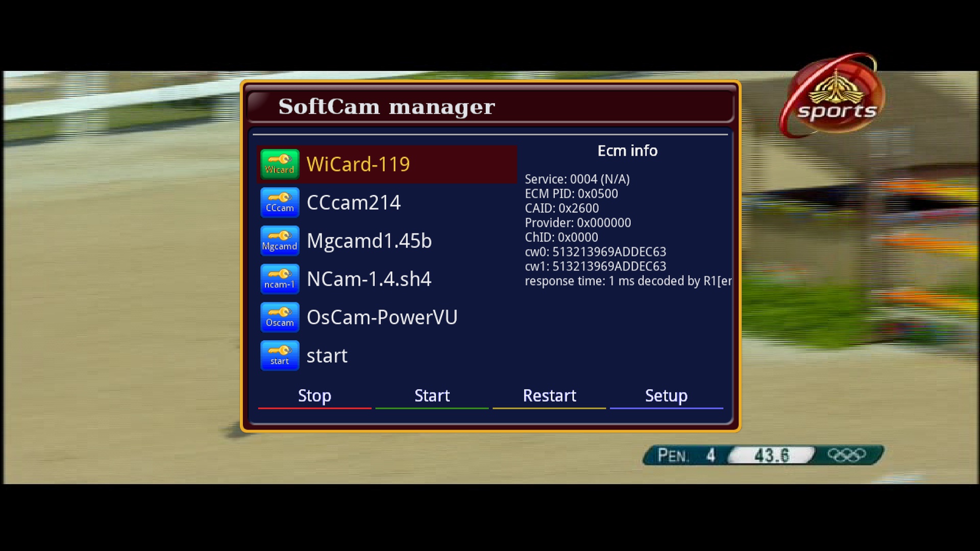
Task: Click the green Wicard key icon
Action: [x=280, y=164]
